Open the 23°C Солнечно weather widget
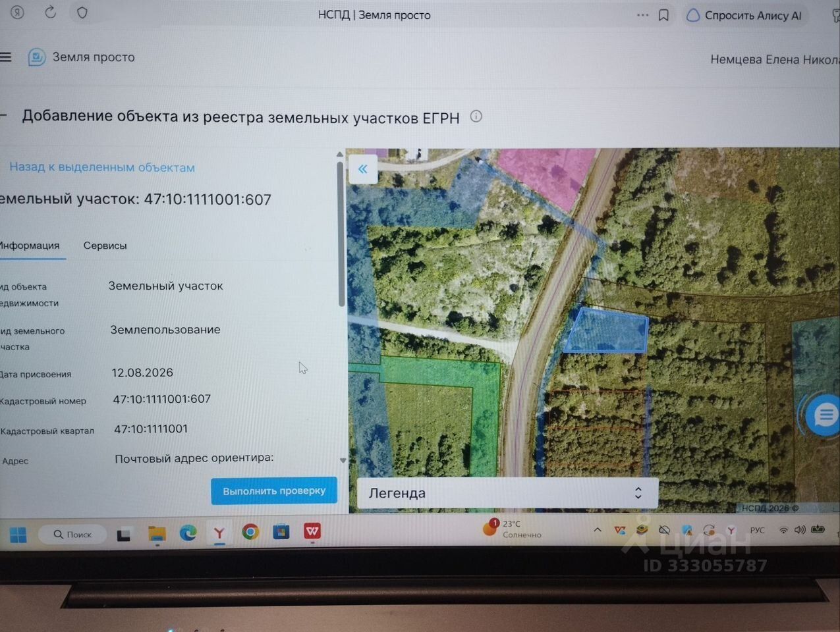Screen dimensions: 840x632 coord(512,529)
